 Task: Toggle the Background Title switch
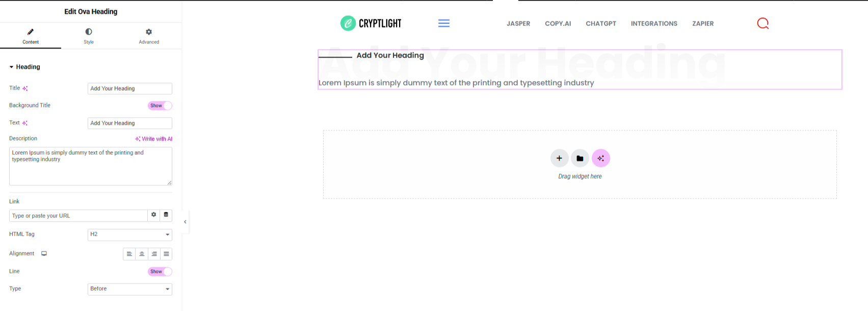pyautogui.click(x=160, y=106)
